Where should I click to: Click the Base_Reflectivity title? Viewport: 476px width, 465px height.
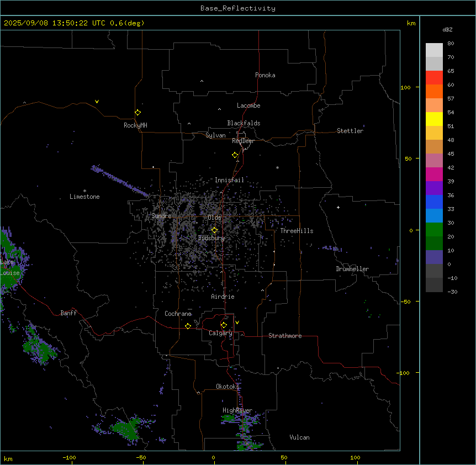pyautogui.click(x=238, y=8)
